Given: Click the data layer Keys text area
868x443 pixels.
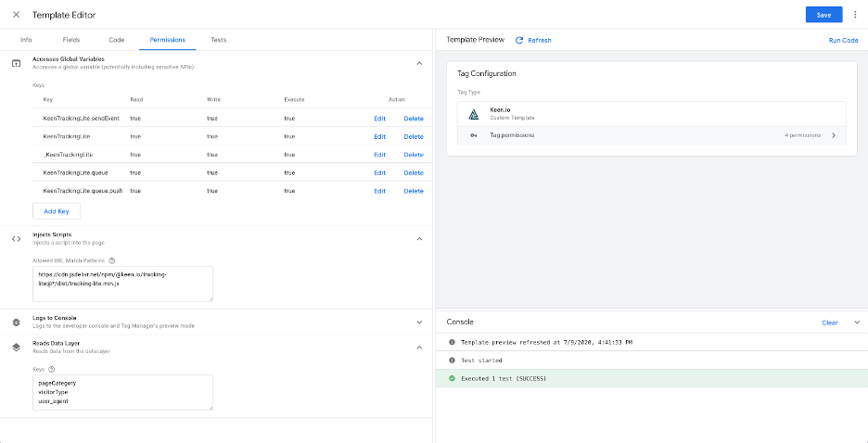Looking at the screenshot, I should [x=123, y=392].
